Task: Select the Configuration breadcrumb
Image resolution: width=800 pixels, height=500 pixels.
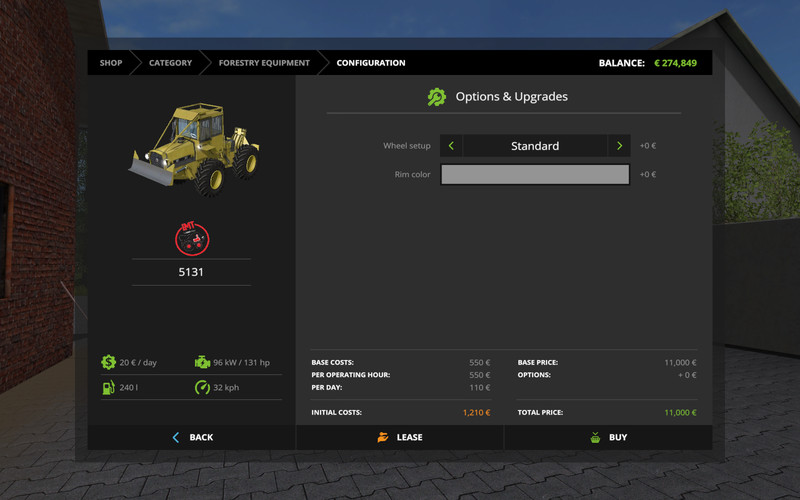Action: click(370, 63)
